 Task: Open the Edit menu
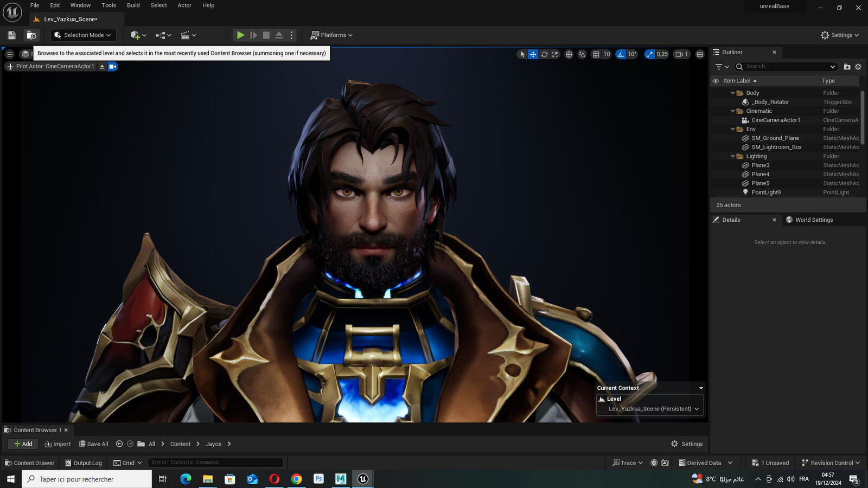55,5
